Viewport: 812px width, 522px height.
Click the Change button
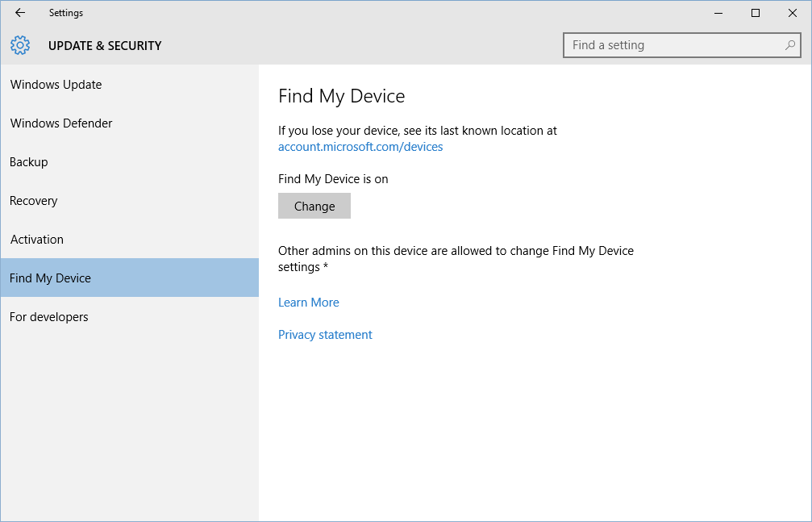(314, 206)
